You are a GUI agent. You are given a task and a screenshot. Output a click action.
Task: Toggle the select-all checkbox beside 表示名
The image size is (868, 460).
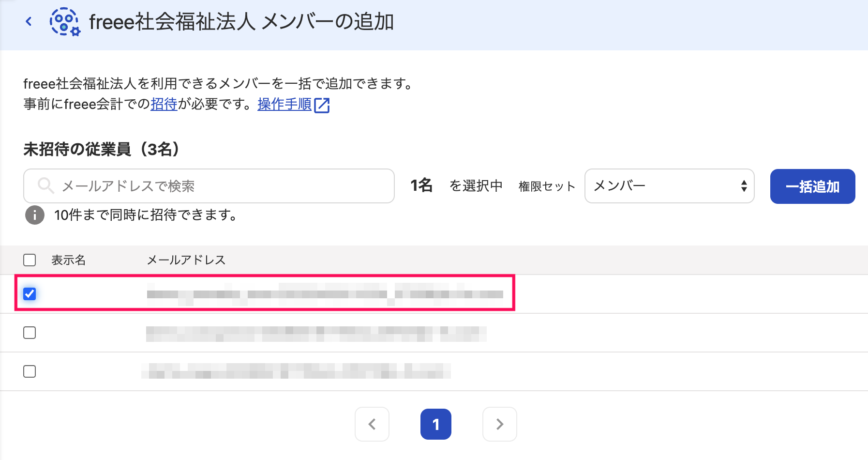[x=30, y=260]
